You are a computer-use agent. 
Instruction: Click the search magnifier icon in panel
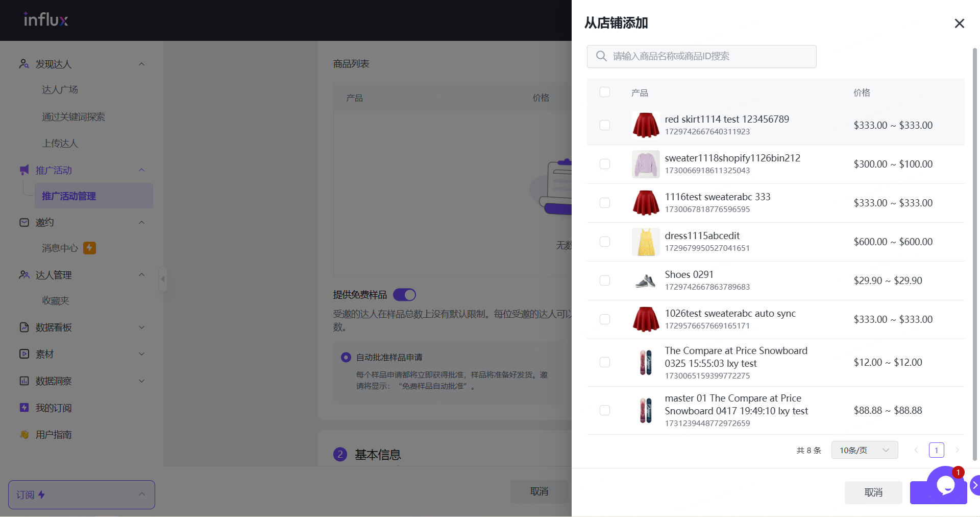(x=601, y=56)
